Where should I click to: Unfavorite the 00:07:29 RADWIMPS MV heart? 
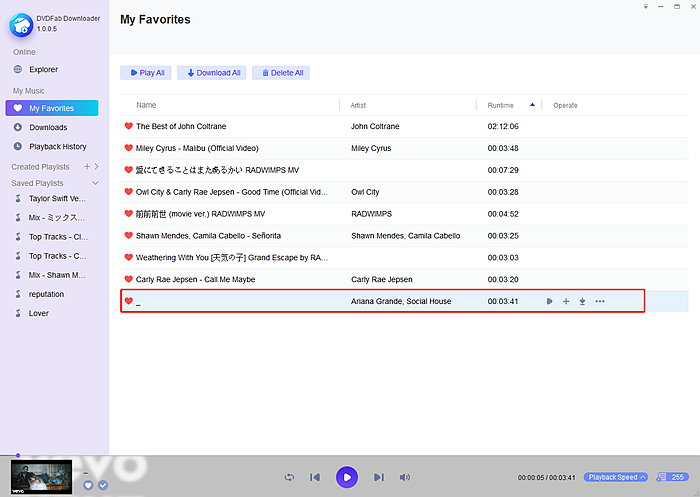point(129,170)
